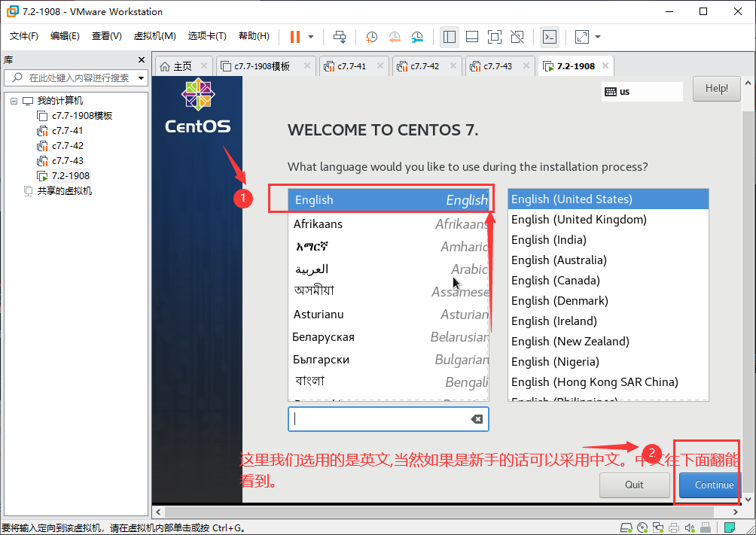The width and height of the screenshot is (756, 535).
Task: Open the 查看(V) menu
Action: click(x=107, y=36)
